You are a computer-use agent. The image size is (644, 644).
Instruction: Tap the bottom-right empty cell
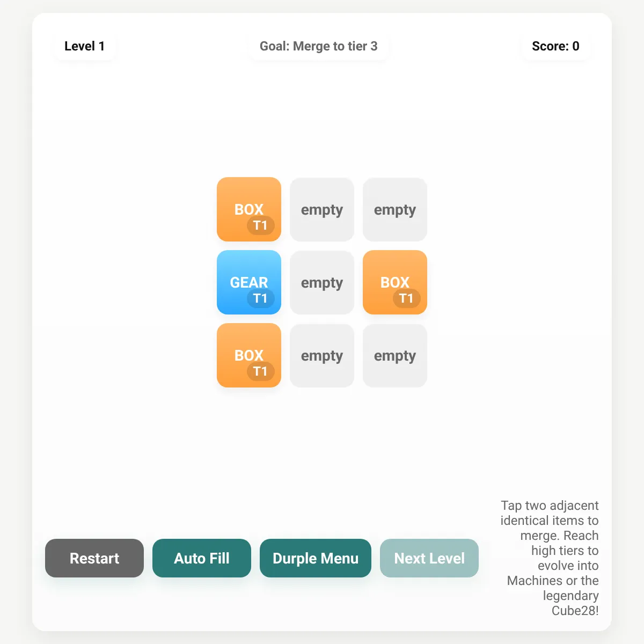[395, 355]
